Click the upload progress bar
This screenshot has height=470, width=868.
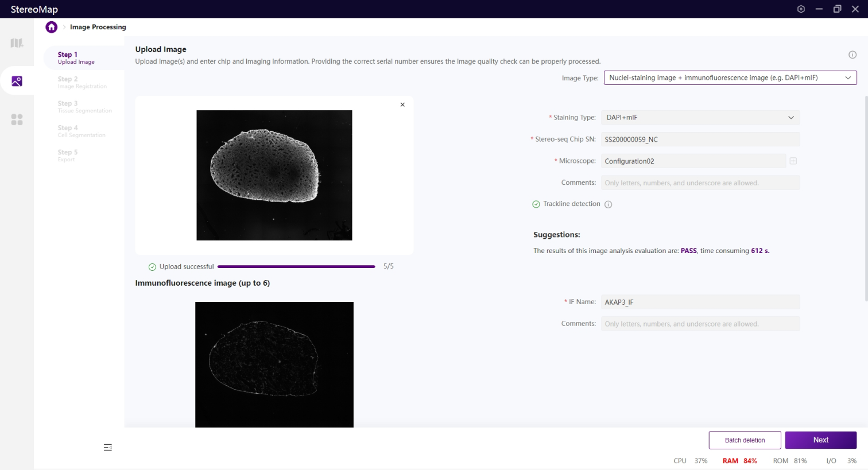(x=296, y=267)
